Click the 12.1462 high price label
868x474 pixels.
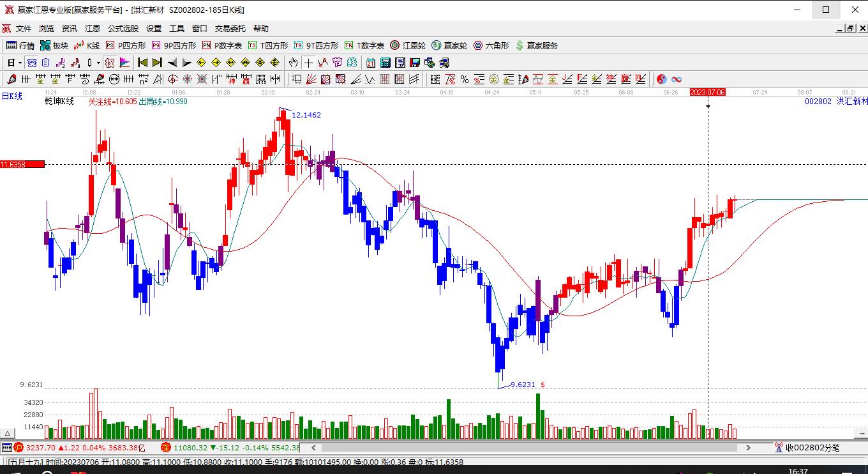pyautogui.click(x=306, y=115)
